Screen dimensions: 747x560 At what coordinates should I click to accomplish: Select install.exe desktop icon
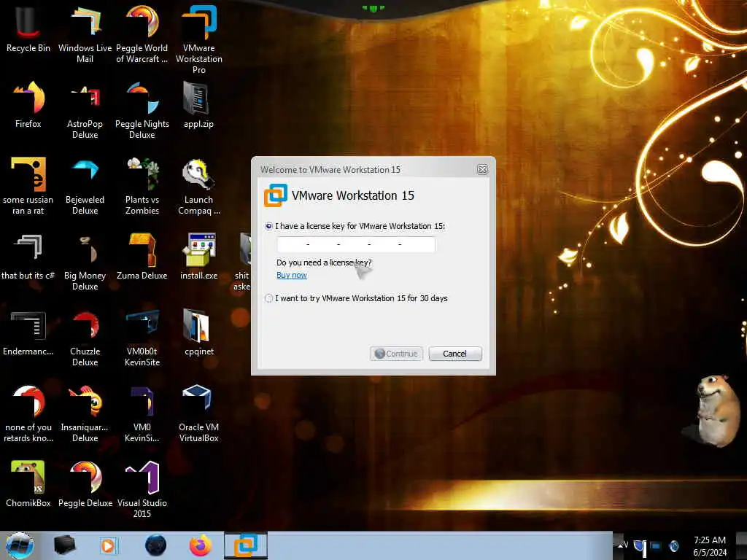(199, 256)
